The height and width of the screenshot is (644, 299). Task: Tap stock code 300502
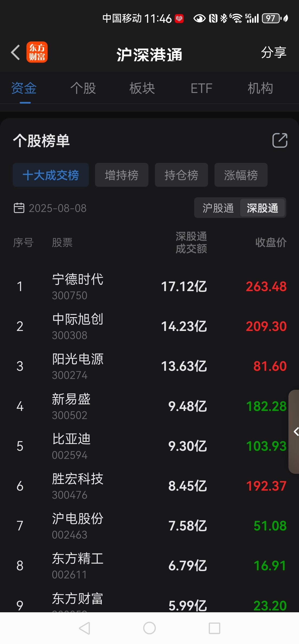70,415
